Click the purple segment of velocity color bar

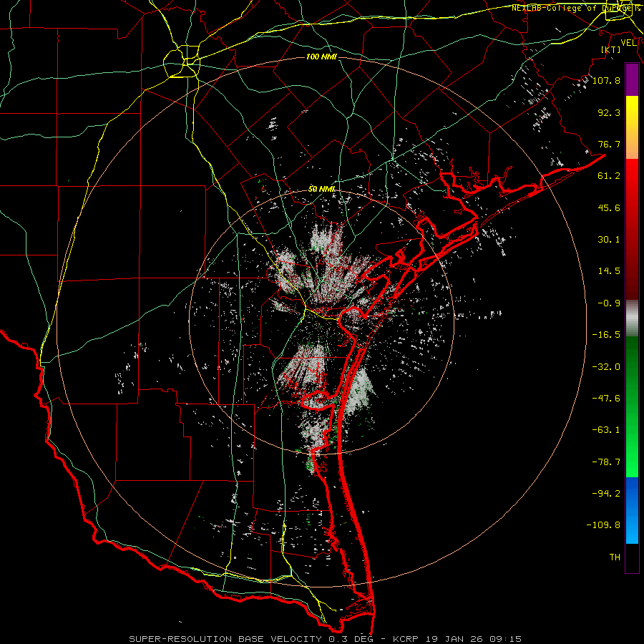(x=632, y=80)
